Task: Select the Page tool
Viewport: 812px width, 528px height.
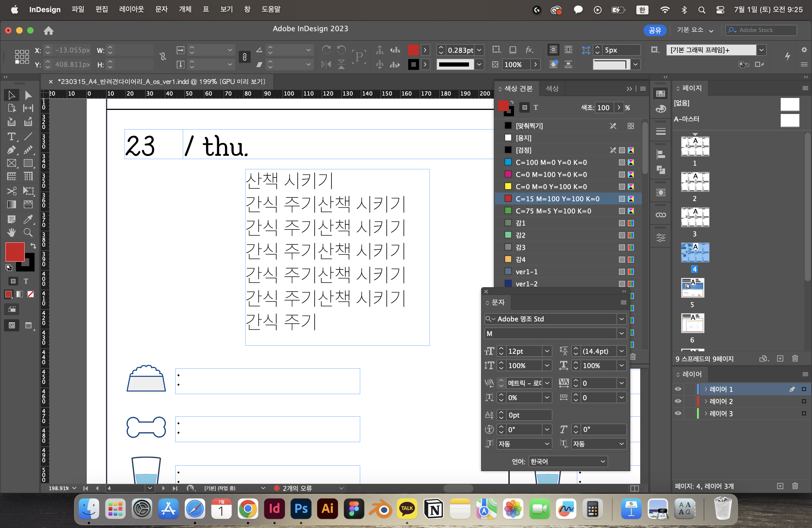Action: coord(11,108)
